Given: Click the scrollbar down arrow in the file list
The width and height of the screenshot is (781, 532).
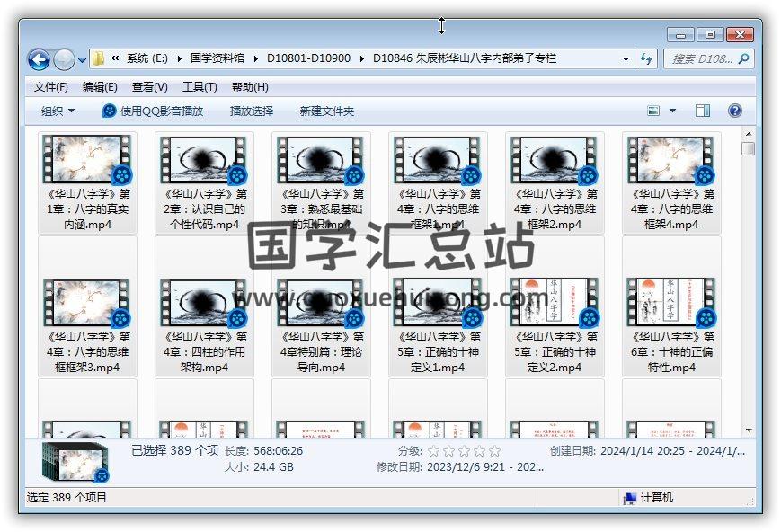Looking at the screenshot, I should 748,430.
